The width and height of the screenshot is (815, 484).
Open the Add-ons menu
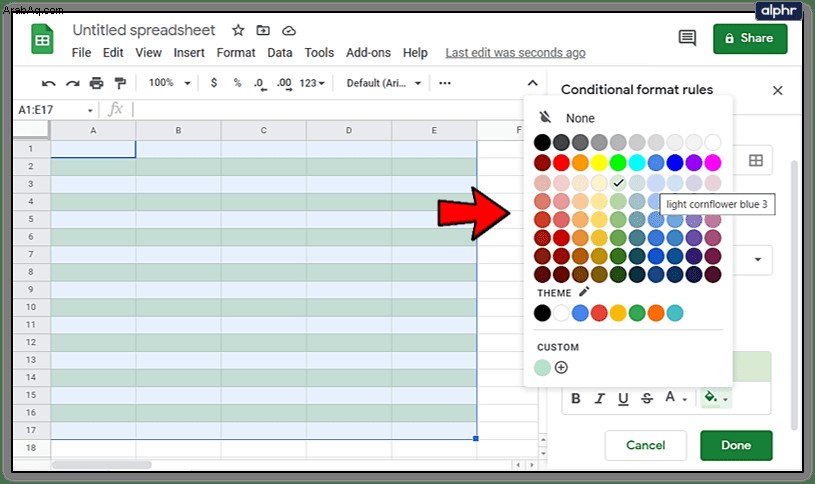pyautogui.click(x=368, y=53)
